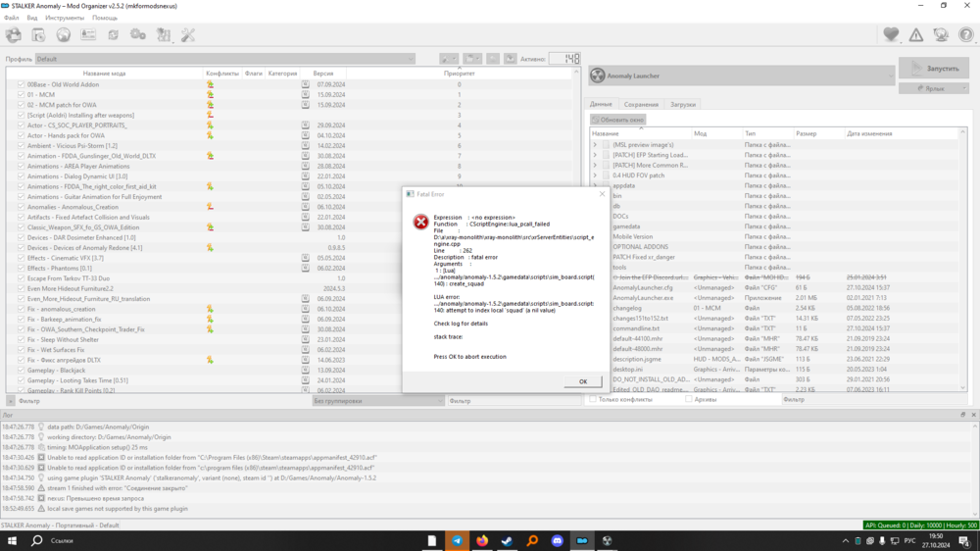
Task: Open the Profiles icon in toolbar
Action: 88,35
